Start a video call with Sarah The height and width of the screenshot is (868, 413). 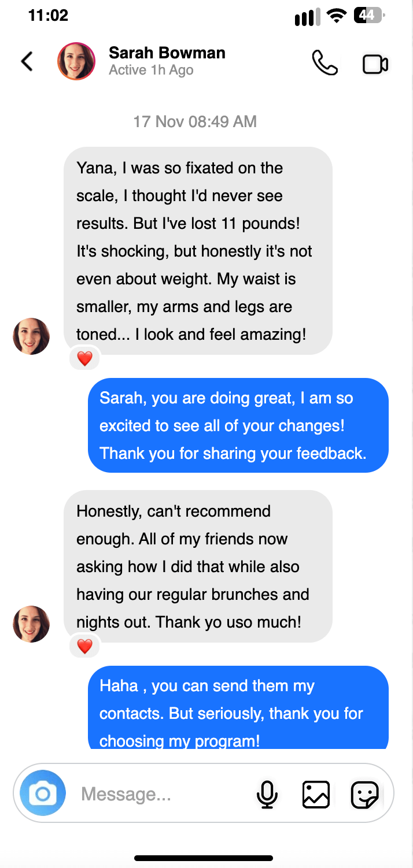point(375,64)
